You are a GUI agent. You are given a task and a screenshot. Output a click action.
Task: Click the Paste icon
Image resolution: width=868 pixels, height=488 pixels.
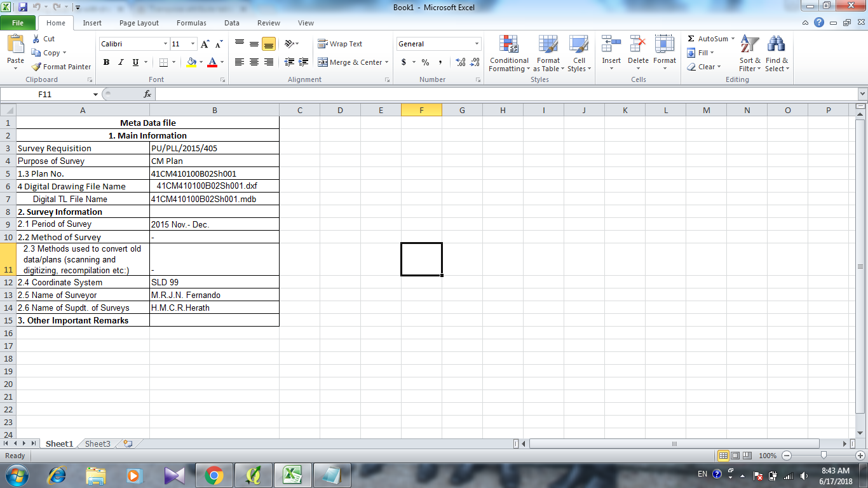coord(15,44)
